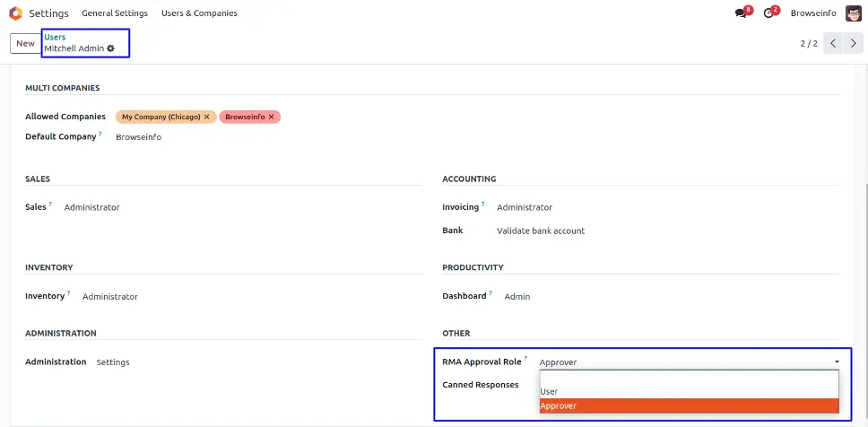
Task: Click the gear icon beside Mitchell Admin
Action: coord(111,48)
